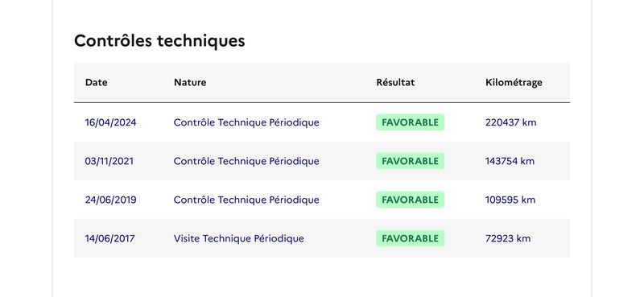Select the 03/11/2021 date entry

(109, 161)
